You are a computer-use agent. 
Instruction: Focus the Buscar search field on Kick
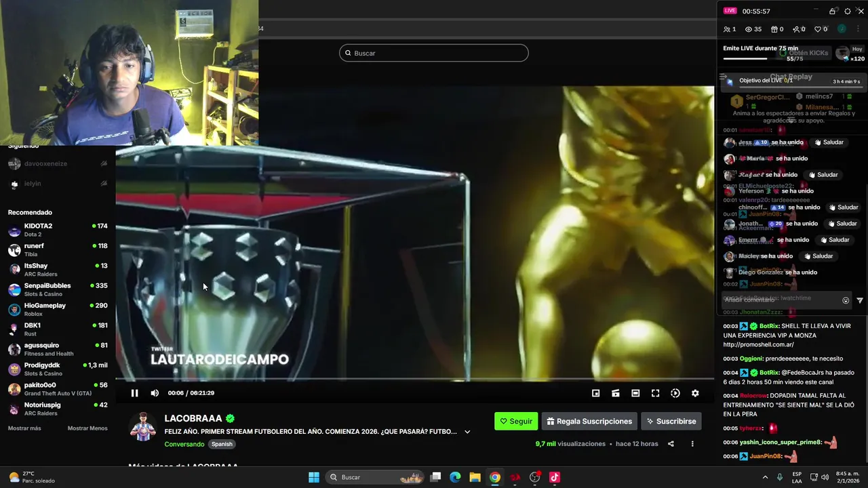(434, 53)
